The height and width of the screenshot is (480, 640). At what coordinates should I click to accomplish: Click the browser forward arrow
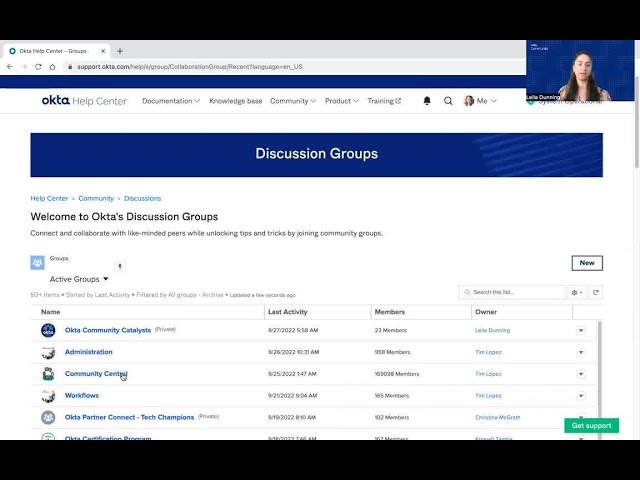tap(24, 67)
